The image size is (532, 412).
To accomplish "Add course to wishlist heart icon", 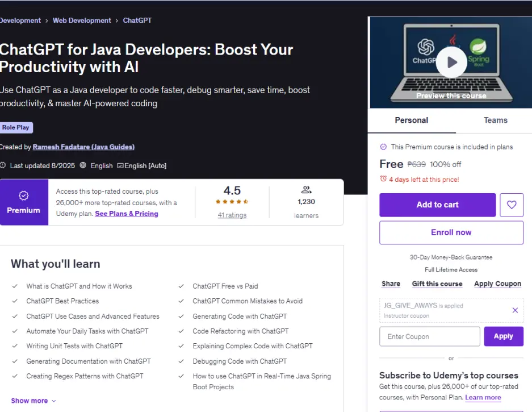I will coord(512,205).
